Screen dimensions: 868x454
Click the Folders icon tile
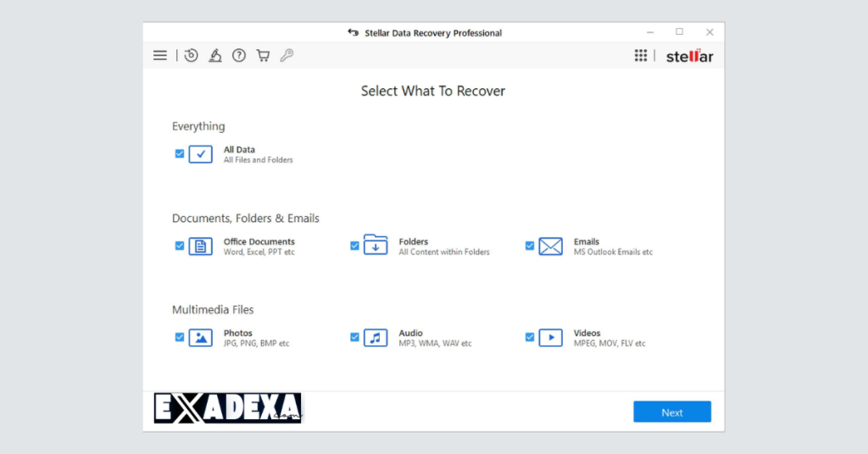point(376,245)
